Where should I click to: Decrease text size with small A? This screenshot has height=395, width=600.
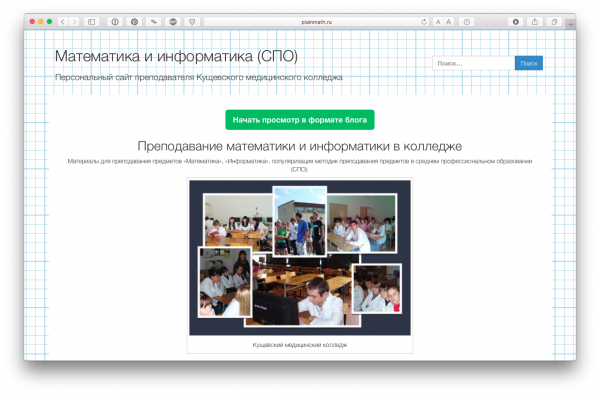[438, 22]
